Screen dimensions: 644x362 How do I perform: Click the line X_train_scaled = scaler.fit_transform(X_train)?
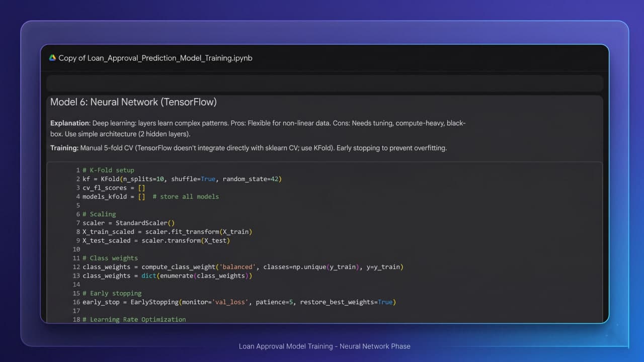(x=168, y=232)
